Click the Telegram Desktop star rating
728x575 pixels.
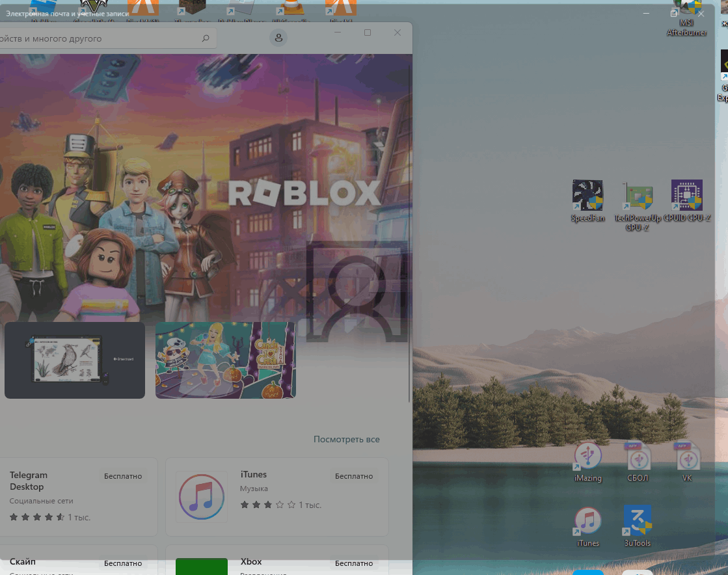pyautogui.click(x=37, y=517)
